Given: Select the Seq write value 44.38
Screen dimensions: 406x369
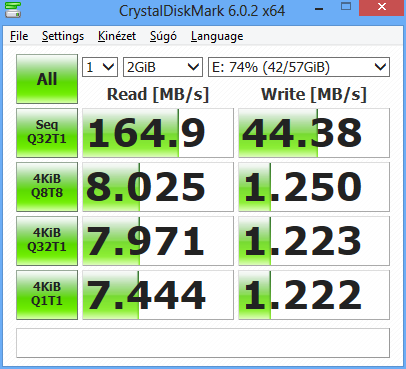Looking at the screenshot, I should [x=314, y=133].
